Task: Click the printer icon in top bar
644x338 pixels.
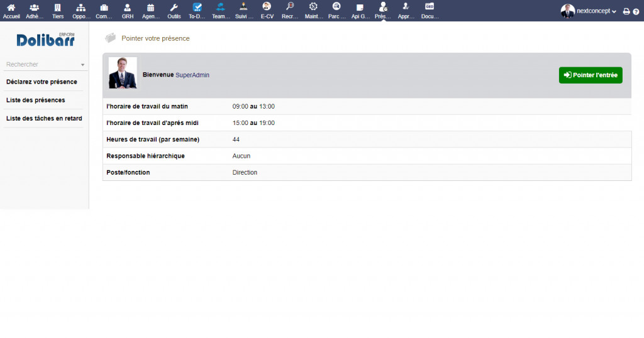Action: (x=626, y=11)
